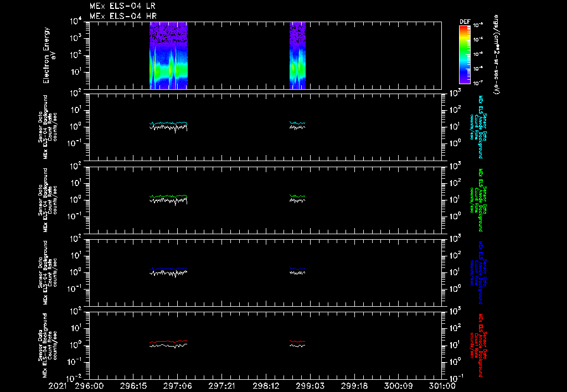Viewport: 567px width, 392px height.
Task: Click the '299:03' time axis label
Action: tap(310, 386)
